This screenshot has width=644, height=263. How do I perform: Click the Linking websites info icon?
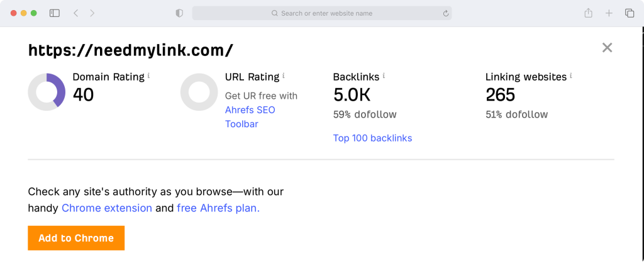tap(571, 76)
